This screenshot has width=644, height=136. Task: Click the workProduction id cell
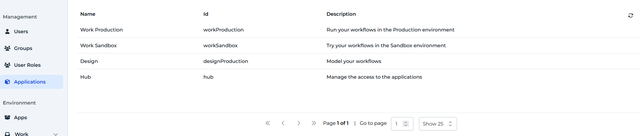pyautogui.click(x=224, y=30)
